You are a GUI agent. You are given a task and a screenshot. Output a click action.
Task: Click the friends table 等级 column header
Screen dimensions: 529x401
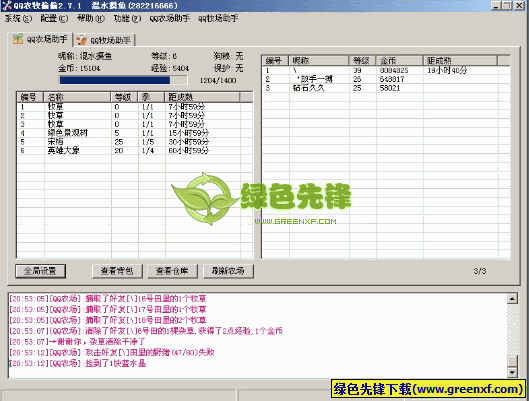[x=363, y=61]
